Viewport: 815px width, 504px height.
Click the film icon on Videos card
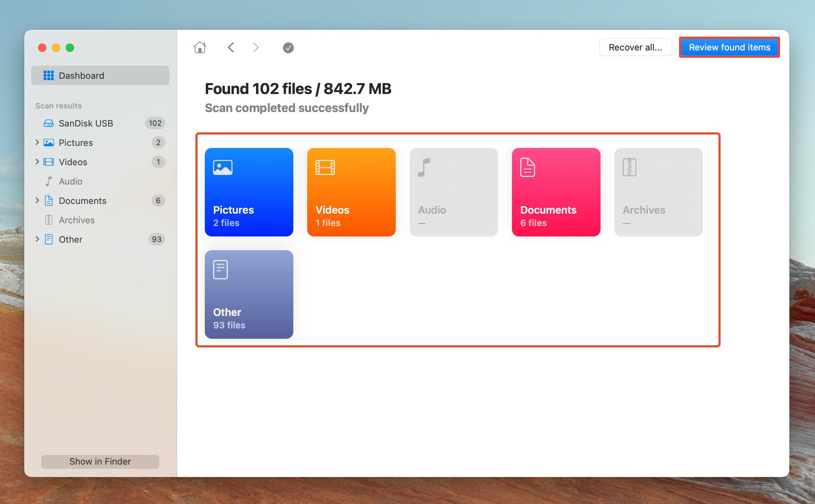(x=325, y=168)
